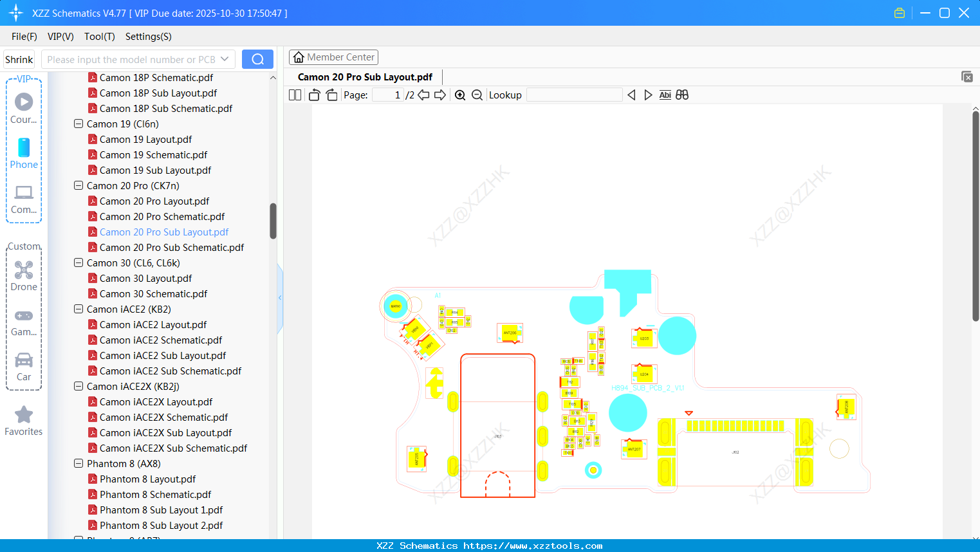Close the document tab with the top-right icon
The height and width of the screenshot is (552, 980).
967,77
